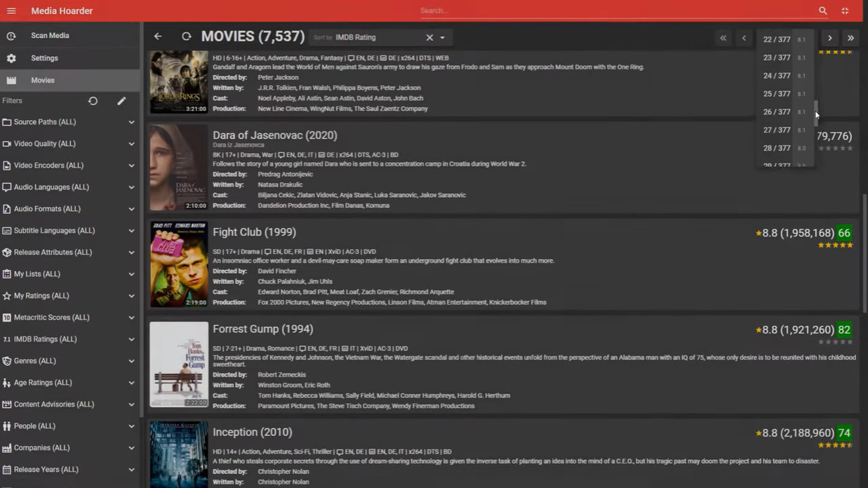Image resolution: width=868 pixels, height=488 pixels.
Task: Click the Audio Languages speech icon
Action: point(7,187)
